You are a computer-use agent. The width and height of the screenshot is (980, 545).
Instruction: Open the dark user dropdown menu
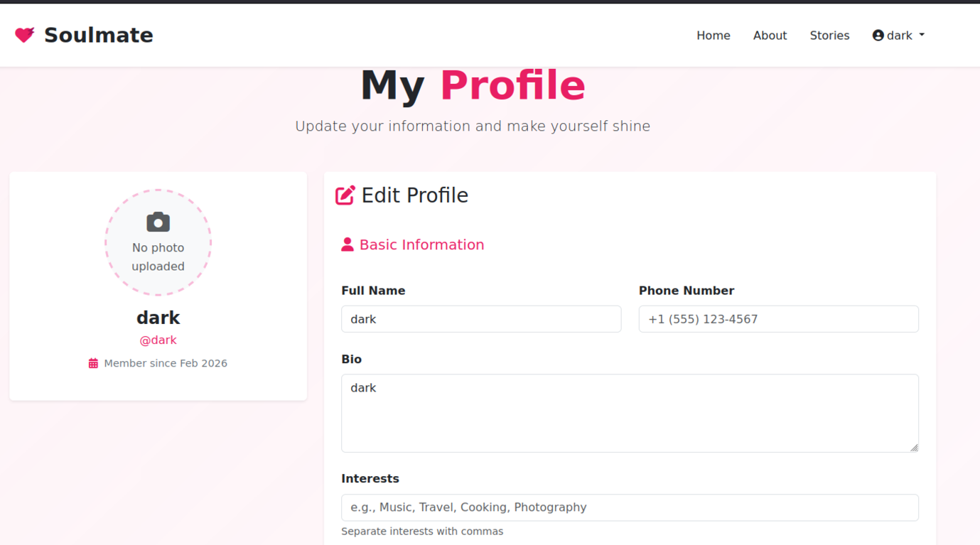click(899, 36)
